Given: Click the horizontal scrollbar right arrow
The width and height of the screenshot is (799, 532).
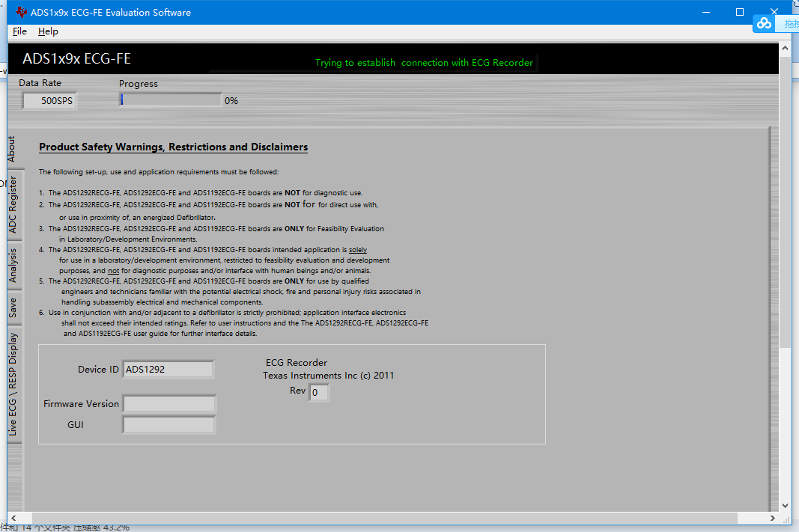Looking at the screenshot, I should pos(773,518).
